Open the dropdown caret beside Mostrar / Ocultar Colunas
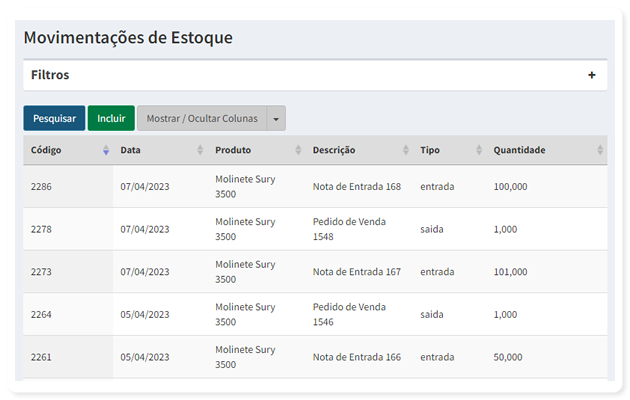 [276, 118]
